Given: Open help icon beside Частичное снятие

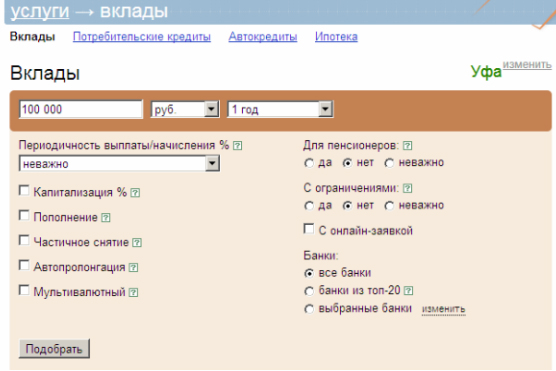Looking at the screenshot, I should pyautogui.click(x=137, y=243).
